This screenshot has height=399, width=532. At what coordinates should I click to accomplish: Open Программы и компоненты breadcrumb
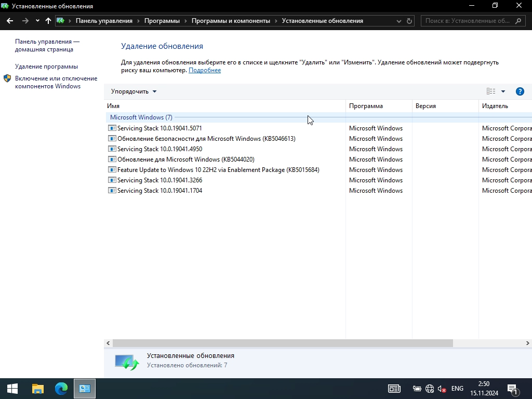pos(231,21)
